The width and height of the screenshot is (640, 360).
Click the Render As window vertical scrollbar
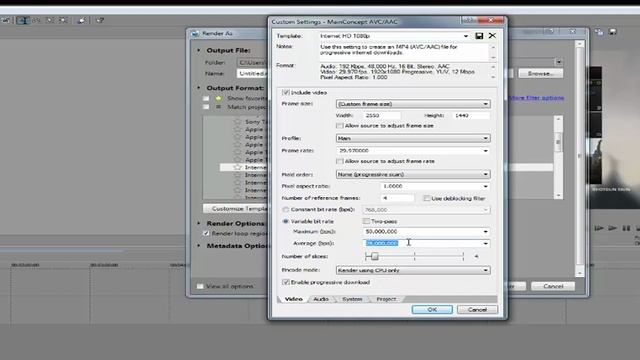[x=580, y=158]
